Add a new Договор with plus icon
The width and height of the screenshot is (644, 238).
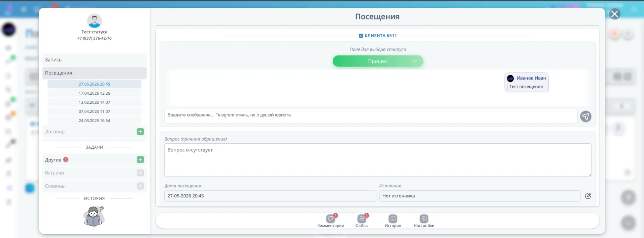pyautogui.click(x=140, y=132)
